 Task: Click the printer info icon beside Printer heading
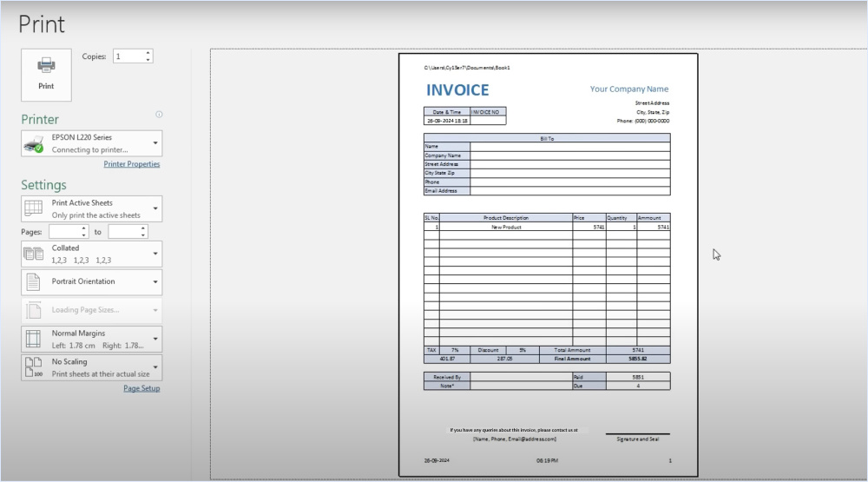159,115
